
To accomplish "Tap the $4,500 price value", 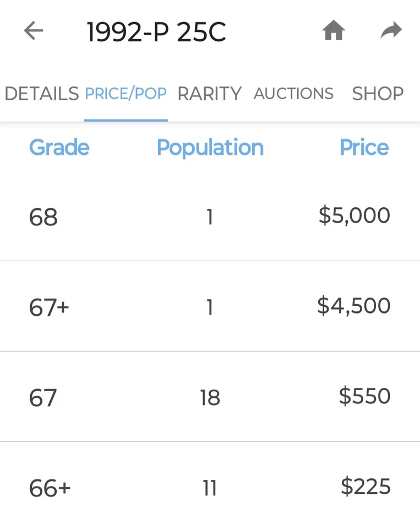I will tap(353, 306).
